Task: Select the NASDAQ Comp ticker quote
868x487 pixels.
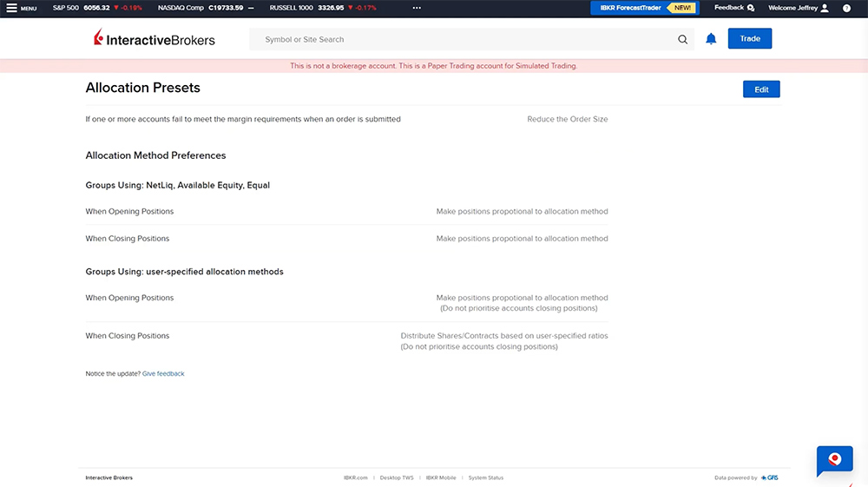Action: click(206, 8)
